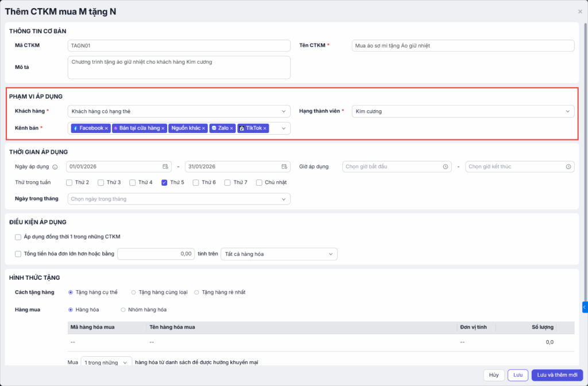This screenshot has width=588, height=386.
Task: Choose Nhóm hàng hóa radio option
Action: click(x=123, y=310)
